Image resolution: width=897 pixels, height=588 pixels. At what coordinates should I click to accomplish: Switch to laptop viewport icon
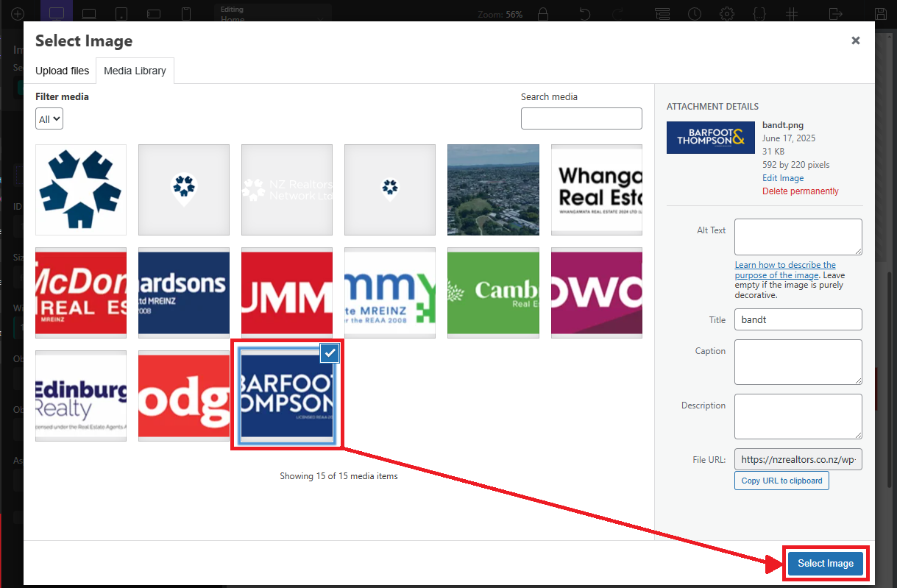pos(89,14)
